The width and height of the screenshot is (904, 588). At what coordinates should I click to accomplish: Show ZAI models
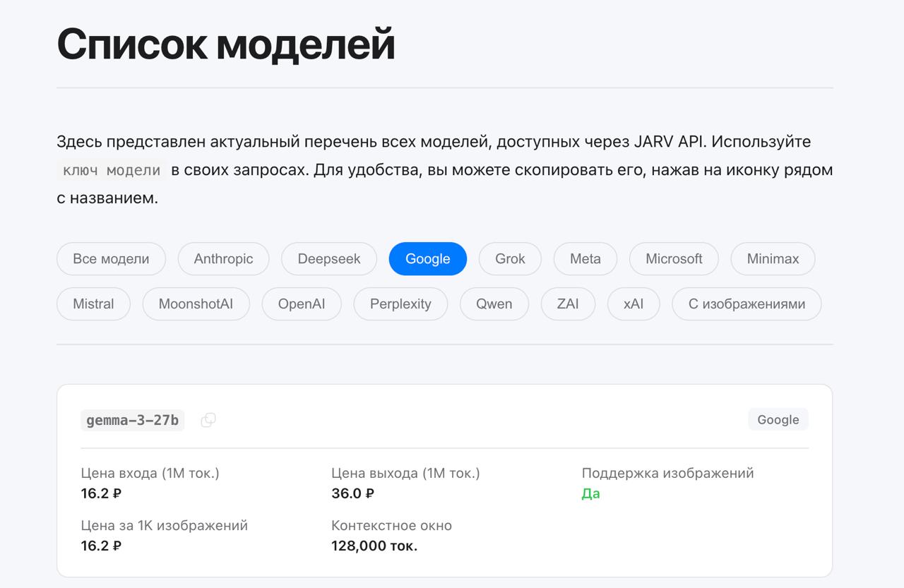click(x=568, y=304)
